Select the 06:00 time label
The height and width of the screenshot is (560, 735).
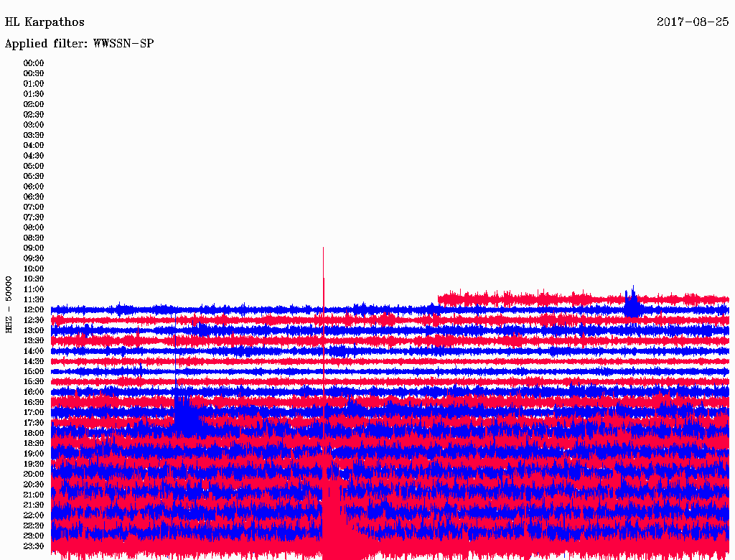pyautogui.click(x=34, y=186)
